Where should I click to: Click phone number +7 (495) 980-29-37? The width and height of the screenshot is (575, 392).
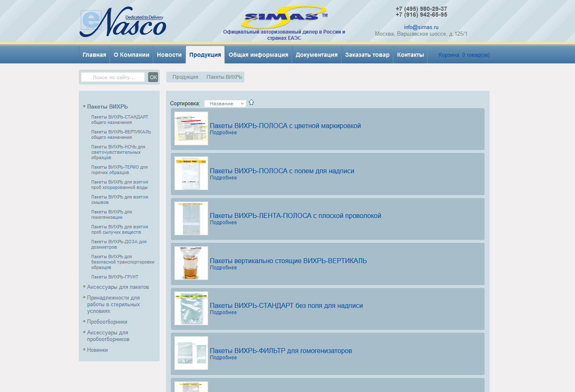pyautogui.click(x=422, y=9)
